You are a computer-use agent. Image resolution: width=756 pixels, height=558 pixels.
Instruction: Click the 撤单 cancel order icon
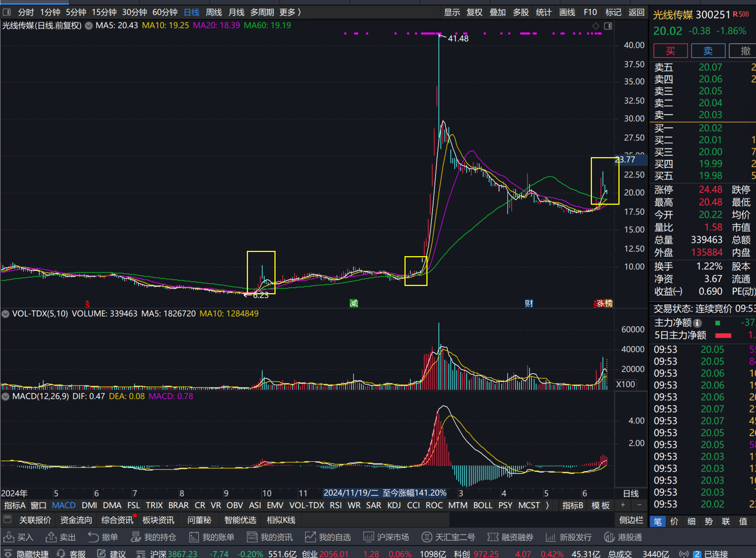pos(93,537)
